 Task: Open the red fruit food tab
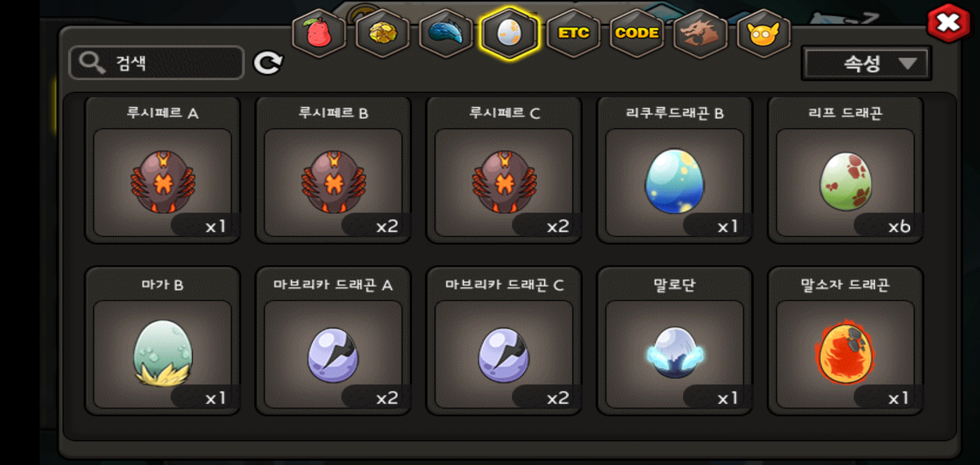pos(319,33)
